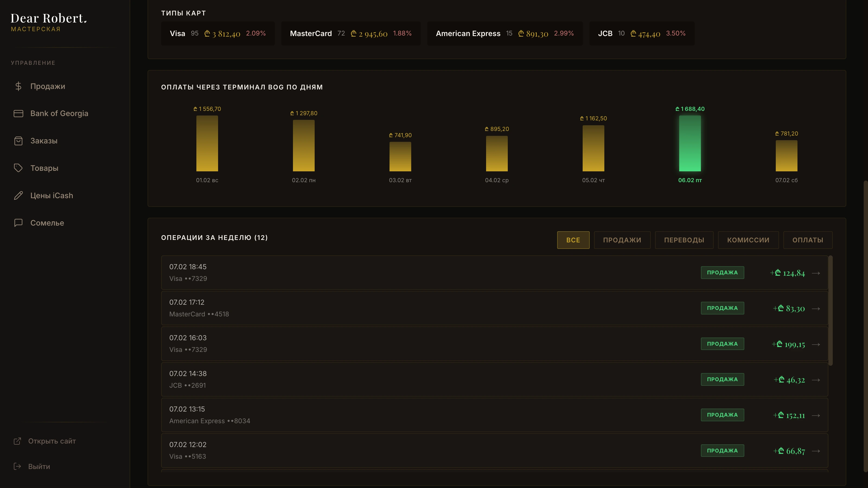Select the Все filter tab
Viewport: 868px width, 488px height.
click(x=573, y=240)
